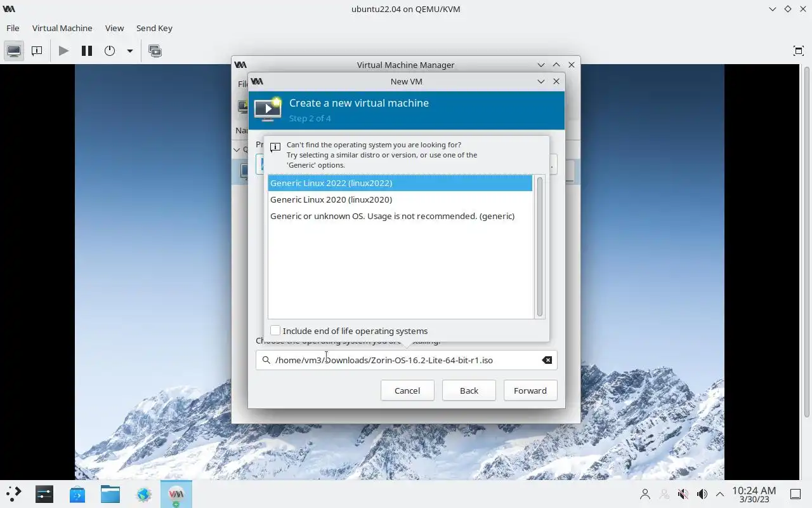
Task: Click the virt-manager logo in the outer title bar
Action: [x=9, y=9]
